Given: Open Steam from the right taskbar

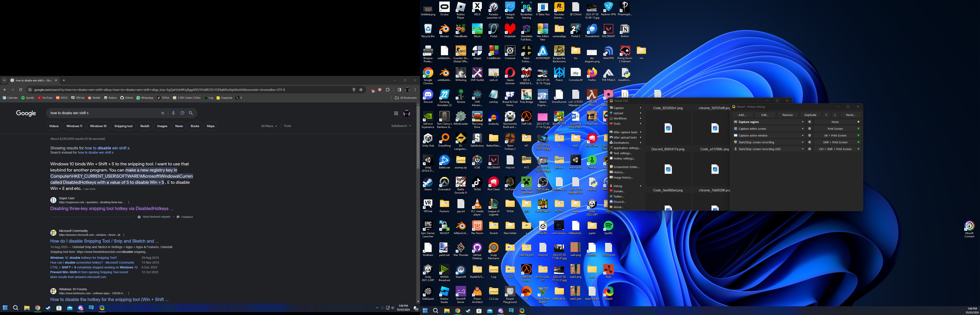Looking at the screenshot, I should click(x=468, y=311).
